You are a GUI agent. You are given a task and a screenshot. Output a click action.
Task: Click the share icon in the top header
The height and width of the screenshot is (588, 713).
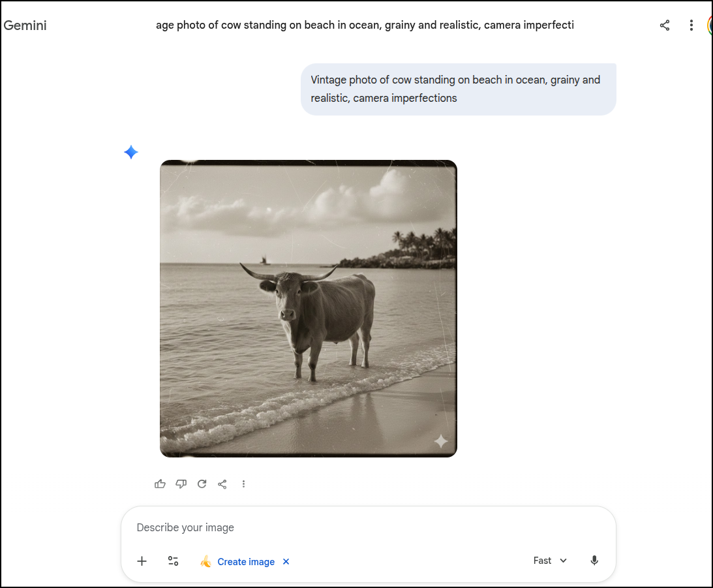(665, 25)
